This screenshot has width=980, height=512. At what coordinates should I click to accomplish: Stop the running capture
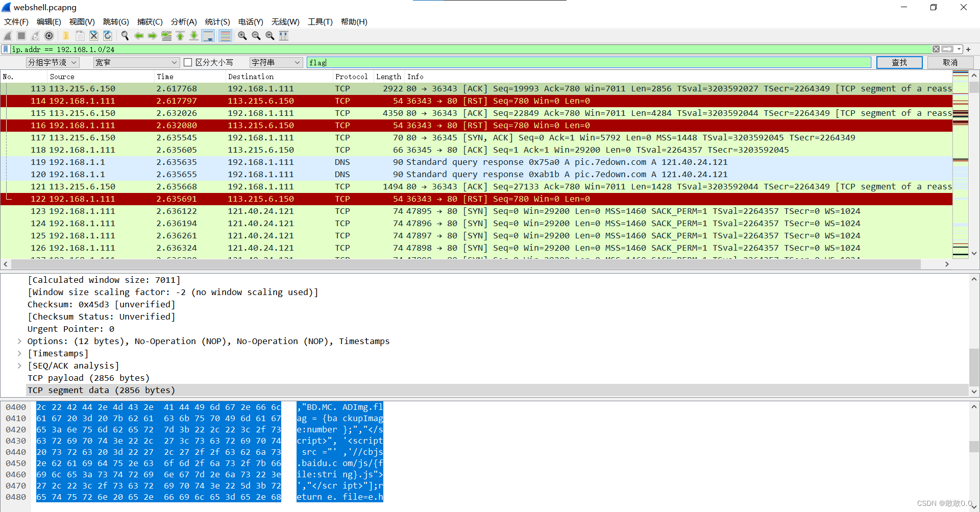tap(21, 36)
